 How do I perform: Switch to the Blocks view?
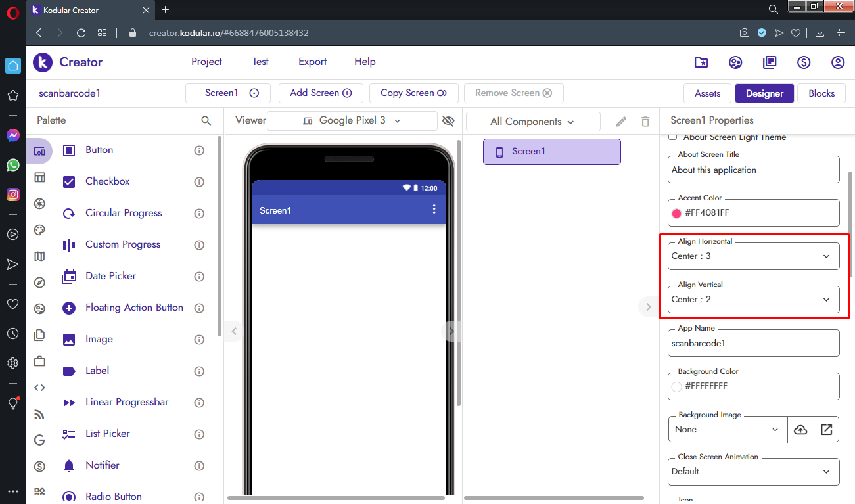click(x=821, y=93)
